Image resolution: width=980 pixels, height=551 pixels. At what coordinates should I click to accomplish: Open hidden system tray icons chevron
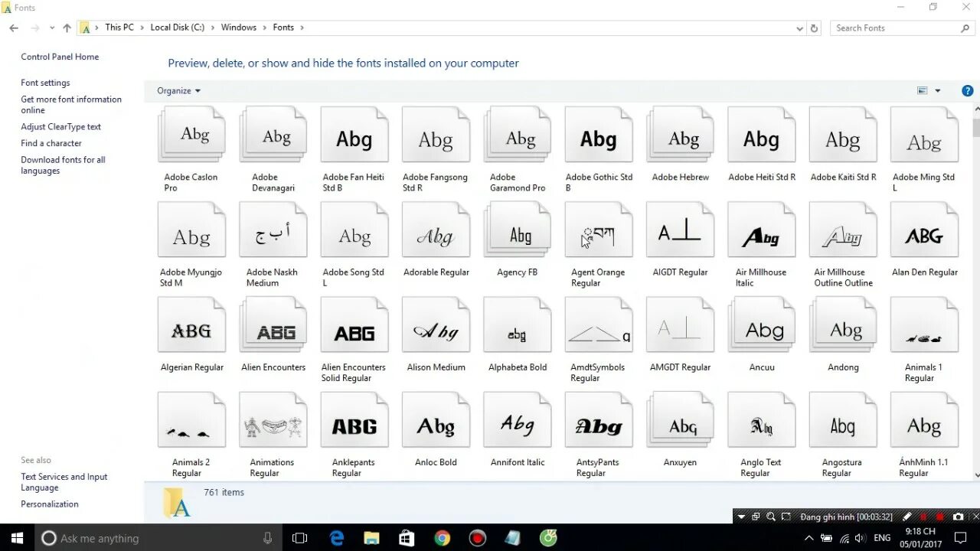coord(808,538)
